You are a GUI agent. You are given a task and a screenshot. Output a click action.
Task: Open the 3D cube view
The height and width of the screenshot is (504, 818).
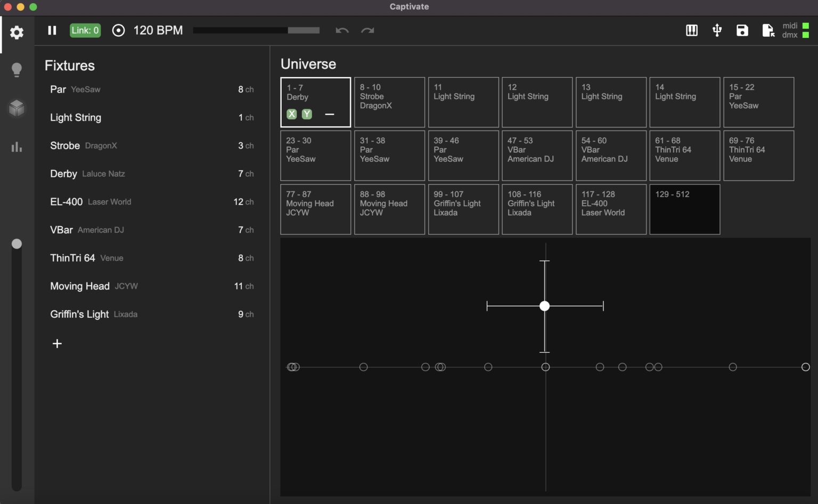(17, 108)
